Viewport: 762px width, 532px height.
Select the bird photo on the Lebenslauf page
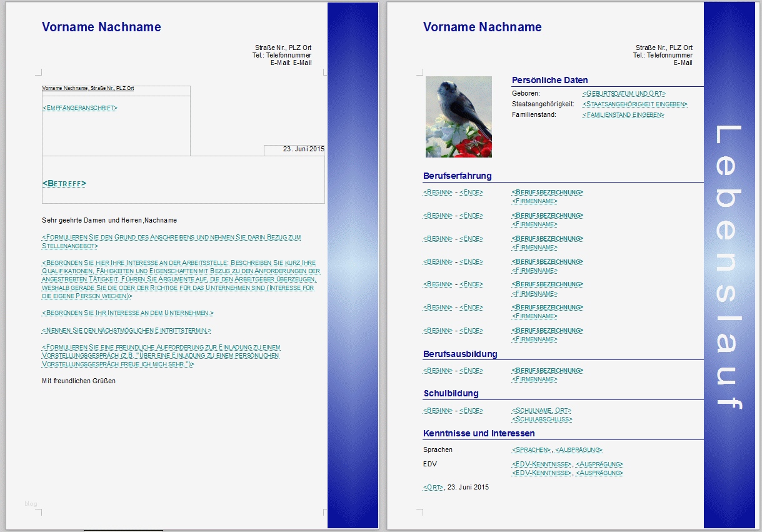coord(459,117)
